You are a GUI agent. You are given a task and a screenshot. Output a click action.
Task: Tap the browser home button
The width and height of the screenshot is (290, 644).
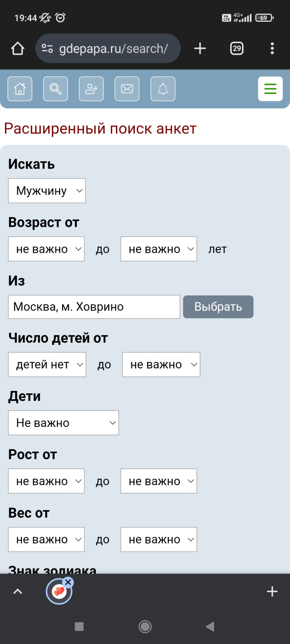pos(17,49)
